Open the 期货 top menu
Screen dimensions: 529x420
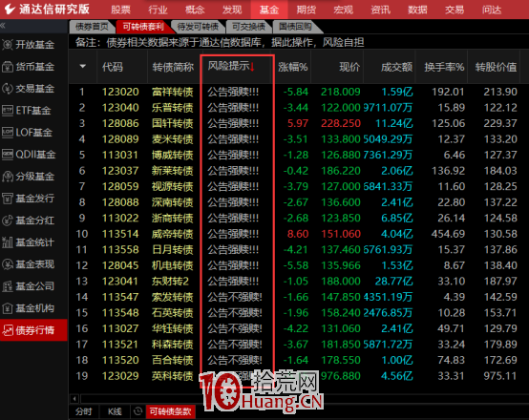(x=306, y=10)
